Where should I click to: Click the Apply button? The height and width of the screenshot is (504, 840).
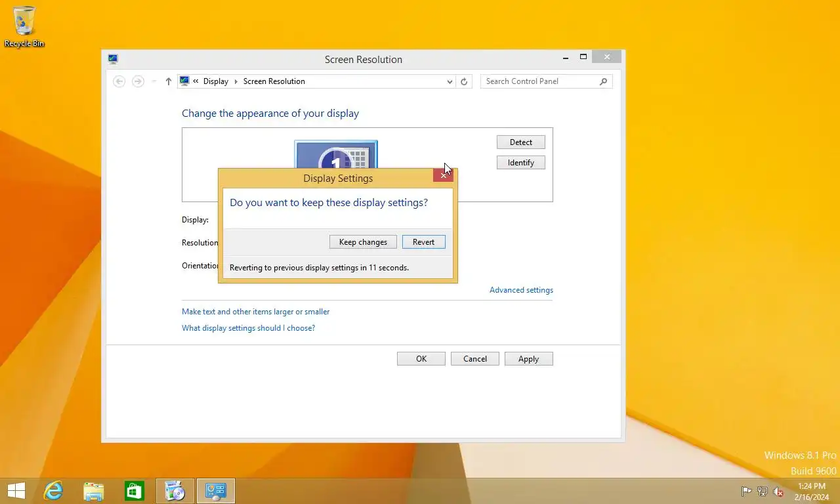(529, 359)
